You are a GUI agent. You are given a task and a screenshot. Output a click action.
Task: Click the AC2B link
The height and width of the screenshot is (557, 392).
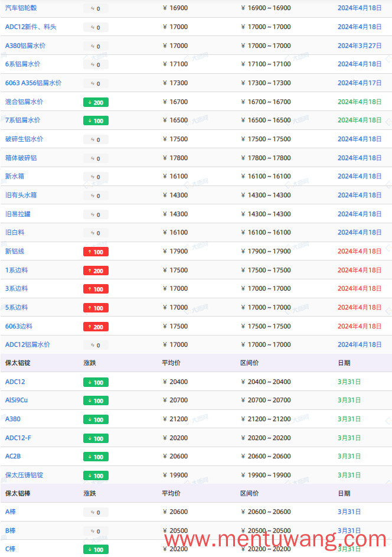(13, 456)
